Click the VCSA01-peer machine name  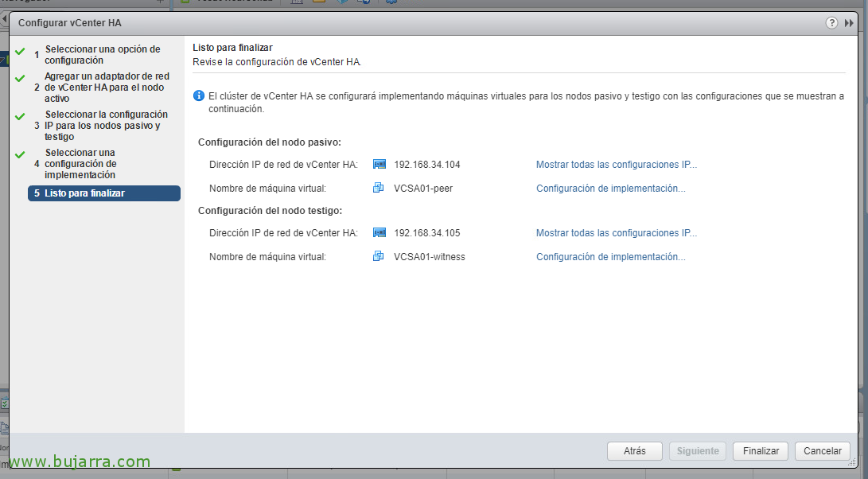click(x=423, y=189)
